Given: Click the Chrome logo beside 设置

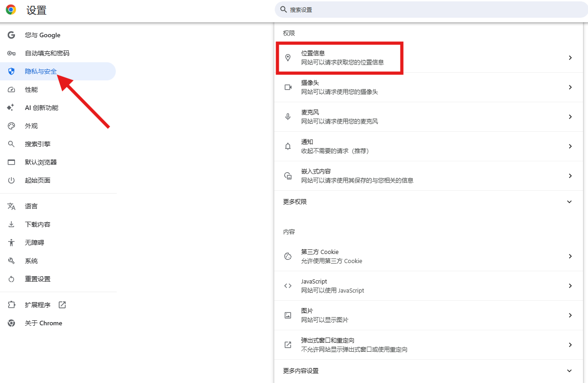Looking at the screenshot, I should click(11, 10).
